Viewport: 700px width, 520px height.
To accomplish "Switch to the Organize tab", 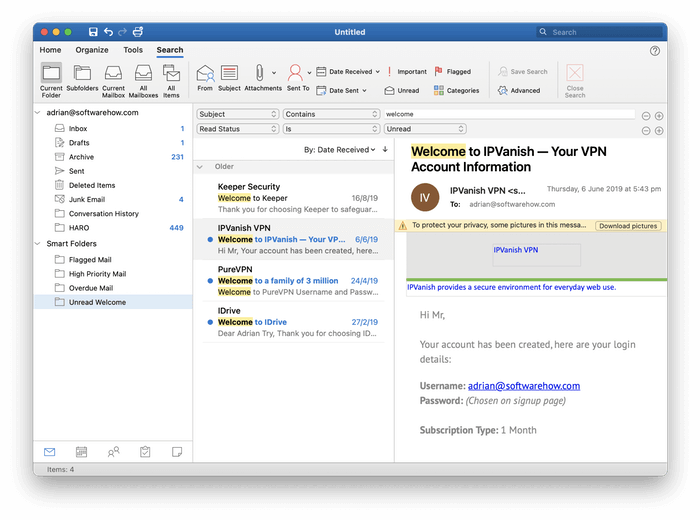I will (92, 50).
